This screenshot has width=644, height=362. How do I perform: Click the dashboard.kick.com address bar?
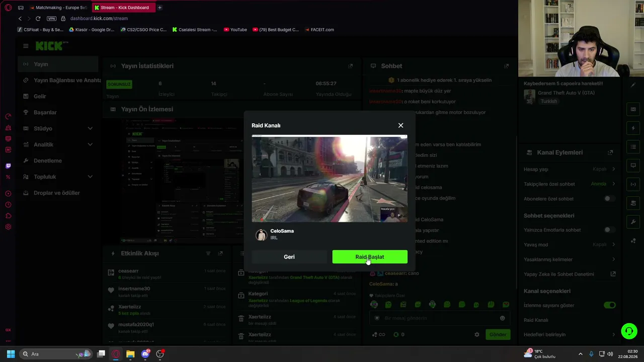pos(99,19)
